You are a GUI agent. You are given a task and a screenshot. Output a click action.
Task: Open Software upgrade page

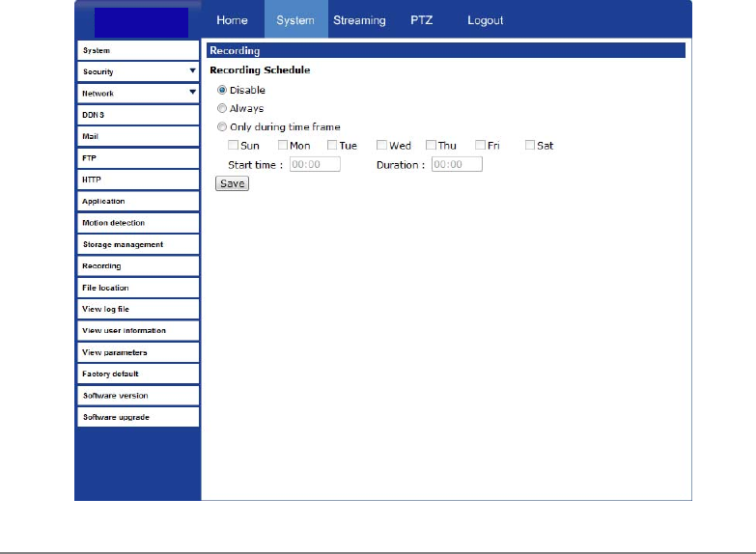(x=138, y=417)
